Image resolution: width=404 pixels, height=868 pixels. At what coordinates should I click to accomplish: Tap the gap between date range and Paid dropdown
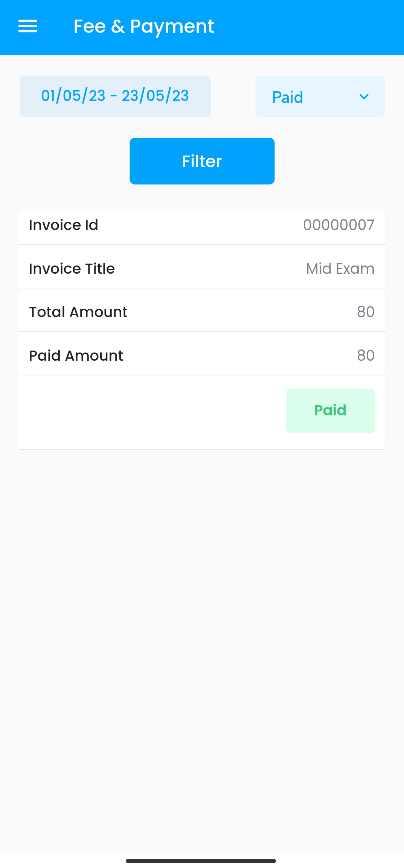coord(233,96)
